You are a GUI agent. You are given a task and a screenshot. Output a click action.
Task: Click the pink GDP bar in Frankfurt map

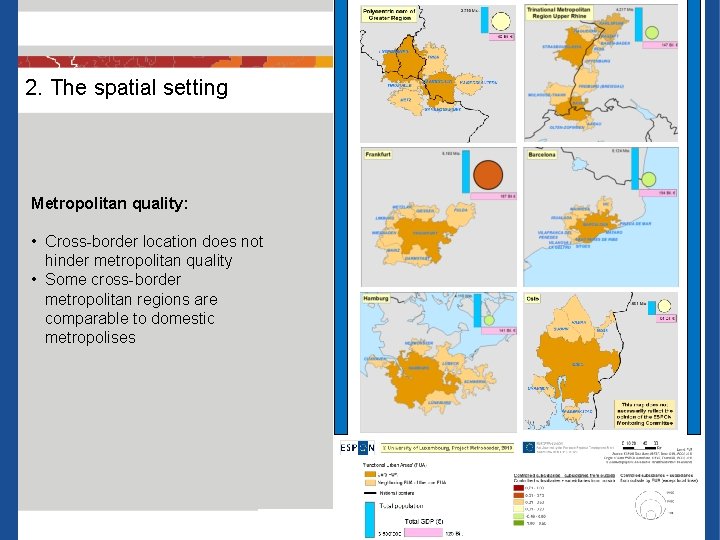point(493,197)
